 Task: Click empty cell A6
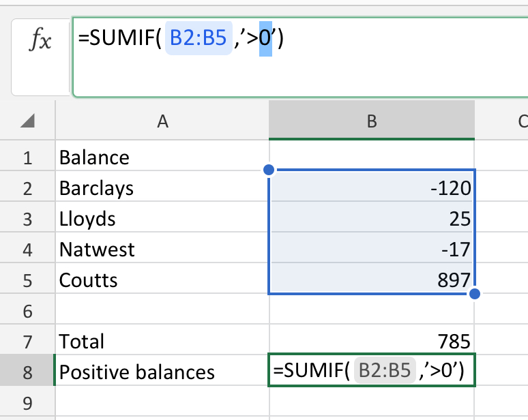pyautogui.click(x=162, y=310)
